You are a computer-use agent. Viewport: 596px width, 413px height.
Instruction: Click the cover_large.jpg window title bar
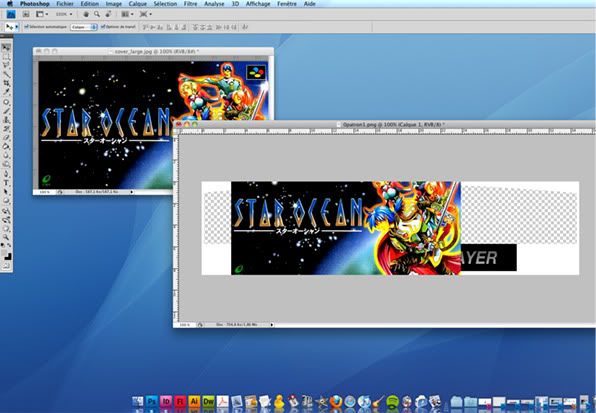pos(154,51)
